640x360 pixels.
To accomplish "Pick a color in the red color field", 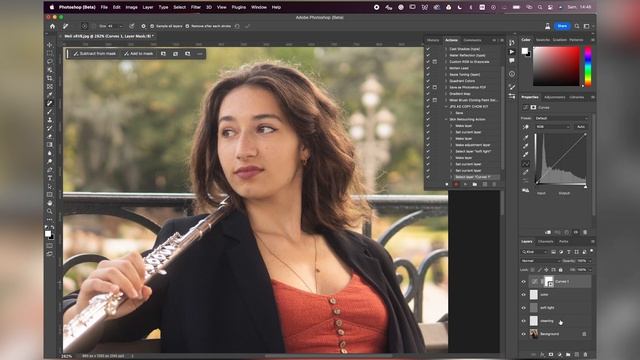I will click(556, 66).
